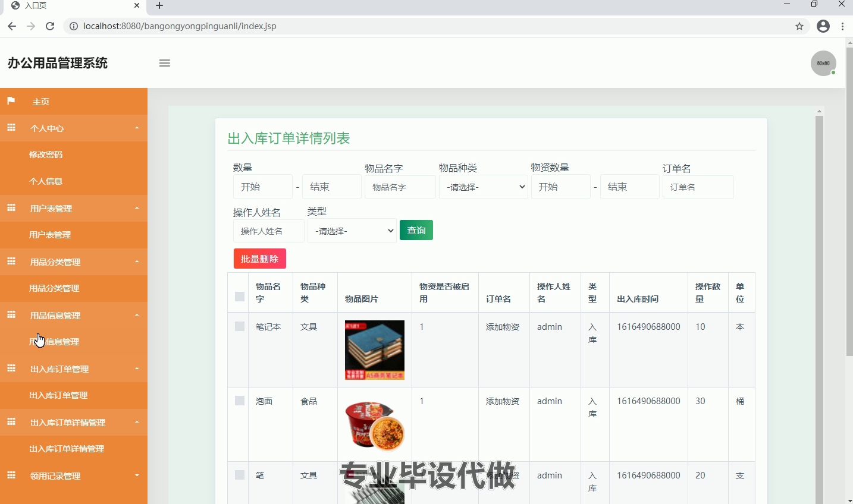Open the 物品种类 dropdown filter
The width and height of the screenshot is (853, 504).
coord(484,187)
